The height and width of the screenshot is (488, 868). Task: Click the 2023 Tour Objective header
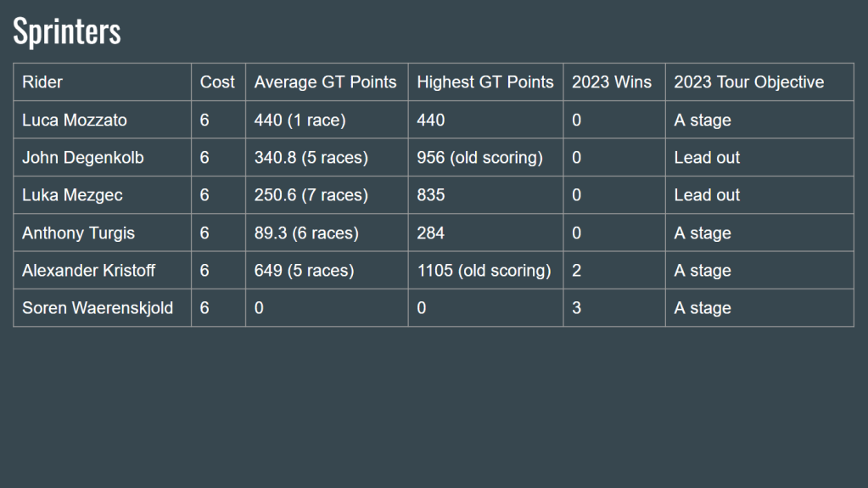tap(748, 82)
